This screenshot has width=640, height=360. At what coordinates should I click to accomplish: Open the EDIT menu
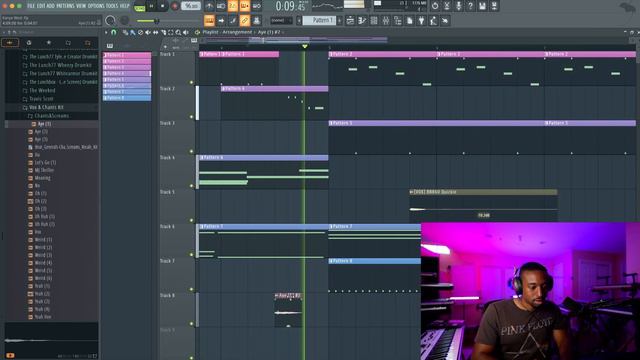[x=41, y=6]
